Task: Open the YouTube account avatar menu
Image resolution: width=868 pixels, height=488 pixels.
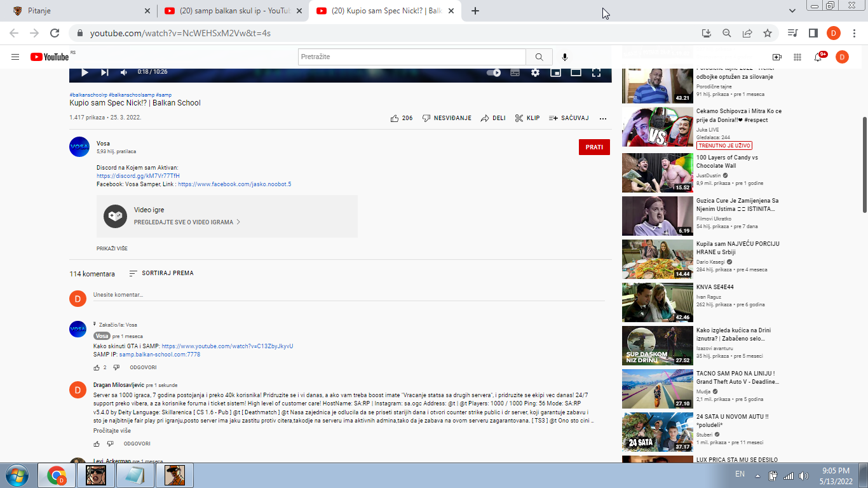Action: (x=842, y=57)
